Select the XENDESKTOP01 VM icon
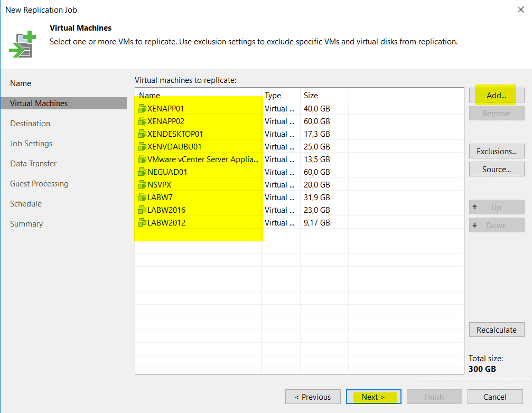 143,134
